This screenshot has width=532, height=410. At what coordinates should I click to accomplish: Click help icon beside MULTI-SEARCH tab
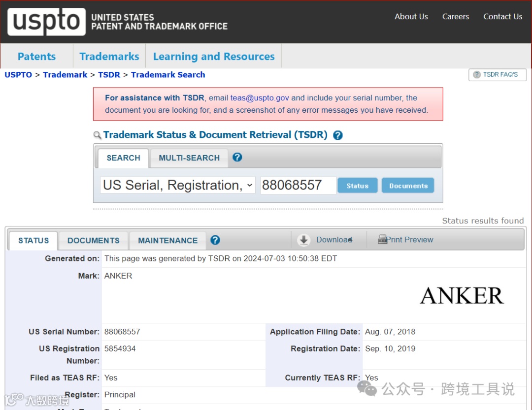(237, 158)
